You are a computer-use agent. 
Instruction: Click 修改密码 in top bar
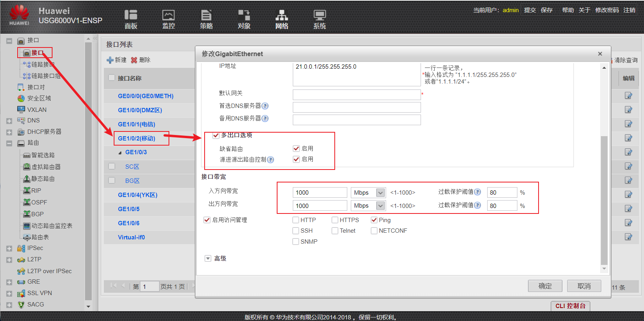(x=607, y=10)
